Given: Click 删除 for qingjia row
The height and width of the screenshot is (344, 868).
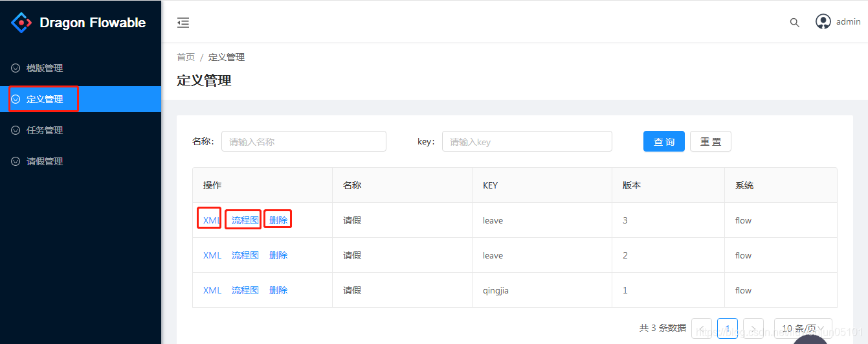Looking at the screenshot, I should tap(278, 290).
